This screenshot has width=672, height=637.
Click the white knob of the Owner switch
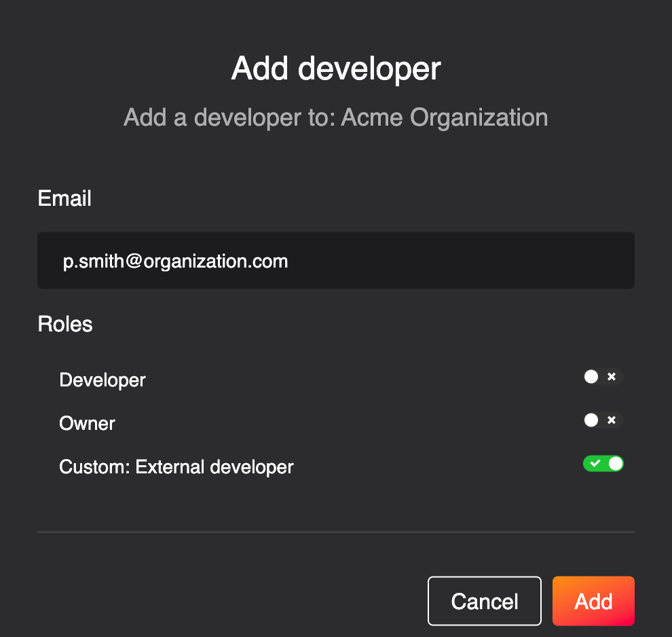click(591, 420)
